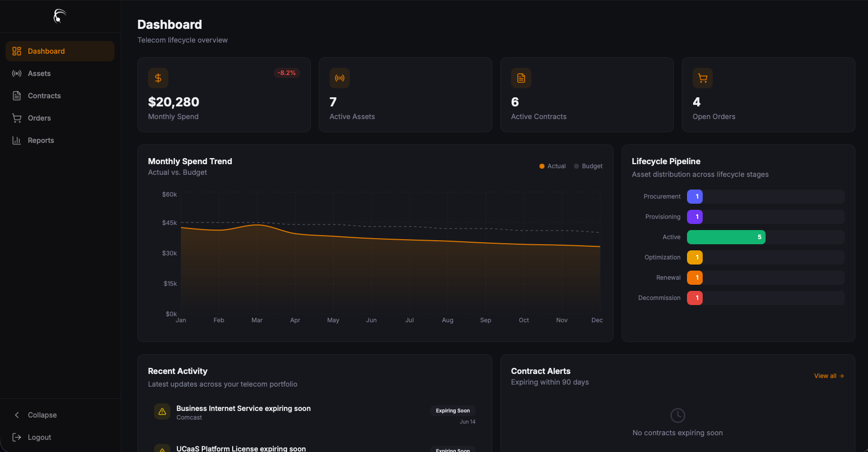Click the Expiring Soon badge for Business Internet Service
The image size is (868, 452).
453,411
